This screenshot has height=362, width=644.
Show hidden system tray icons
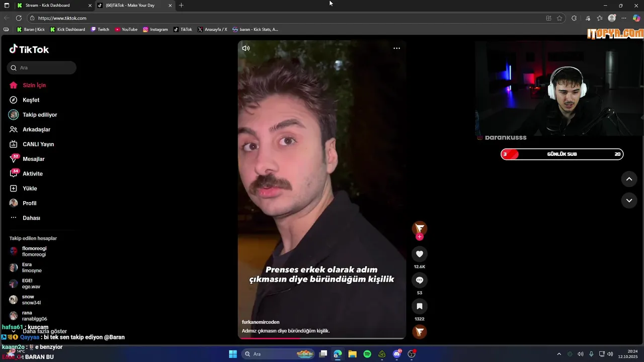[558, 354]
